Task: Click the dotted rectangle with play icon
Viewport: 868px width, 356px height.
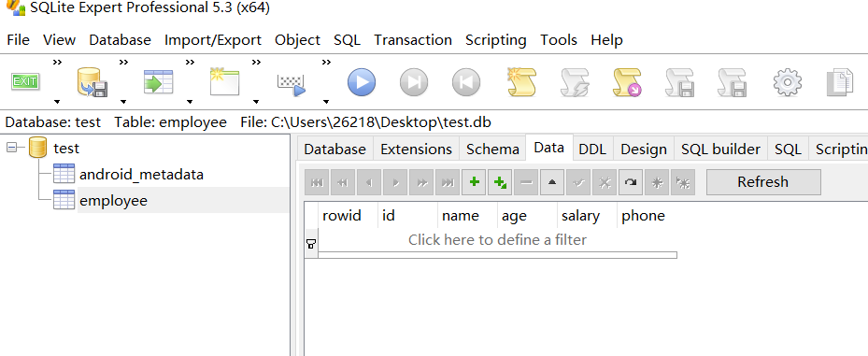Action: 292,84
